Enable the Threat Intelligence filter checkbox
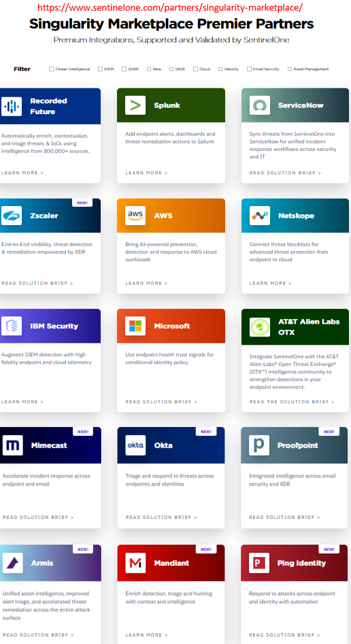The width and height of the screenshot is (351, 644). [x=52, y=69]
